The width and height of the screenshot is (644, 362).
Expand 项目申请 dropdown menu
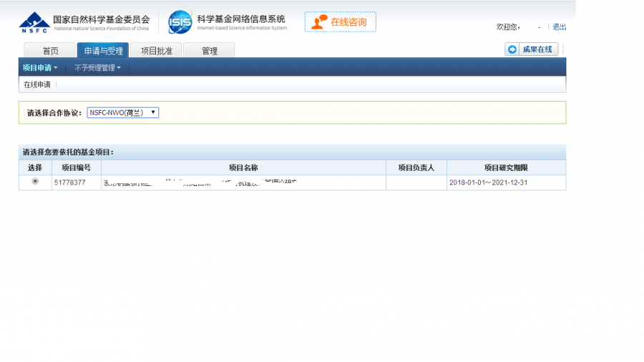[x=40, y=68]
